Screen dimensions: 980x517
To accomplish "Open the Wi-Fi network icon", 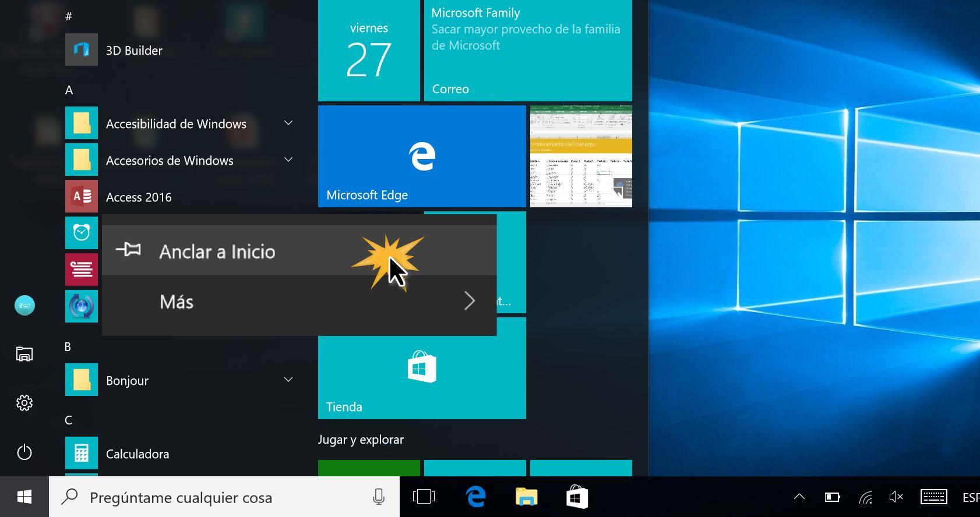I will [865, 497].
